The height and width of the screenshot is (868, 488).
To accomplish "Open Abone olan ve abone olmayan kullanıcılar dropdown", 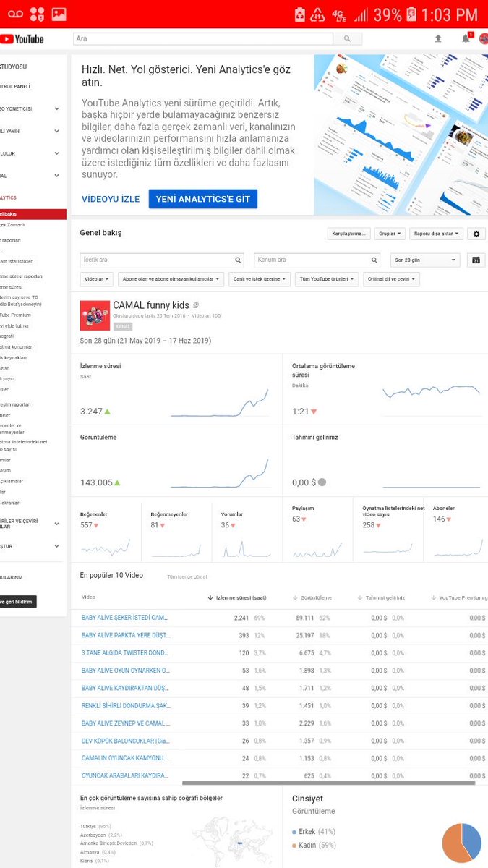I will [x=171, y=278].
